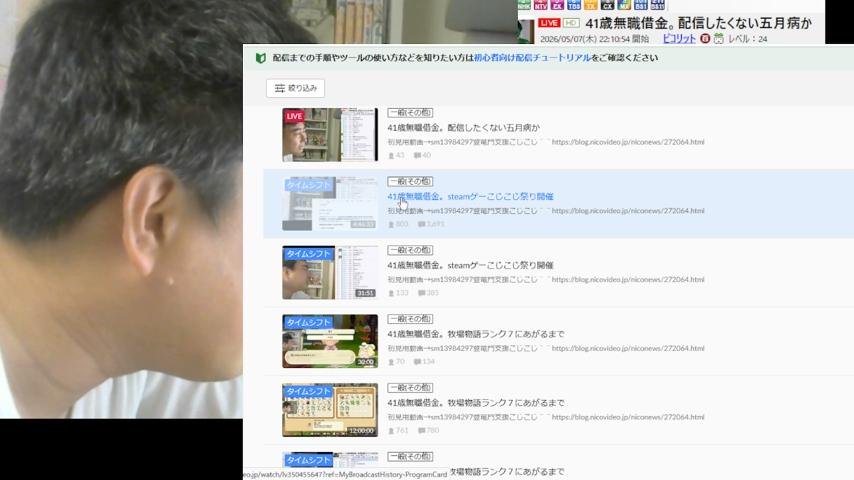The height and width of the screenshot is (480, 854).
Task: Open the header title 41歳無職借金。配信したくない五月病か
Action: (698, 23)
